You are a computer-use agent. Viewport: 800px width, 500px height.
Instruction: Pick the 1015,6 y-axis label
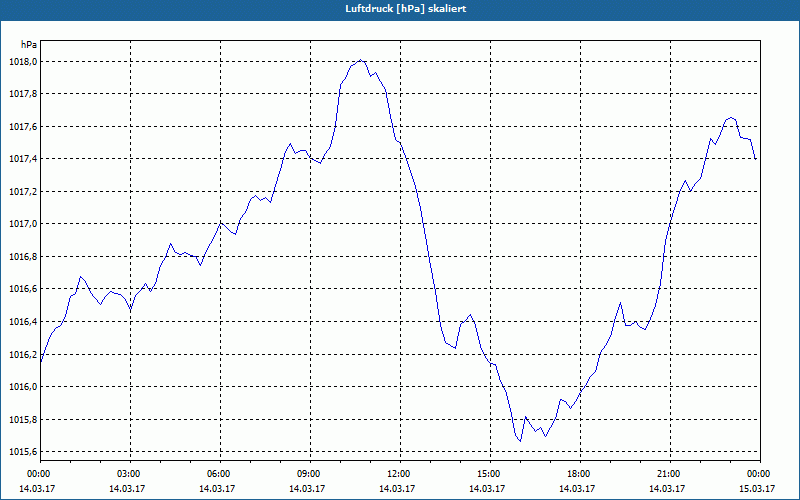pos(23,452)
